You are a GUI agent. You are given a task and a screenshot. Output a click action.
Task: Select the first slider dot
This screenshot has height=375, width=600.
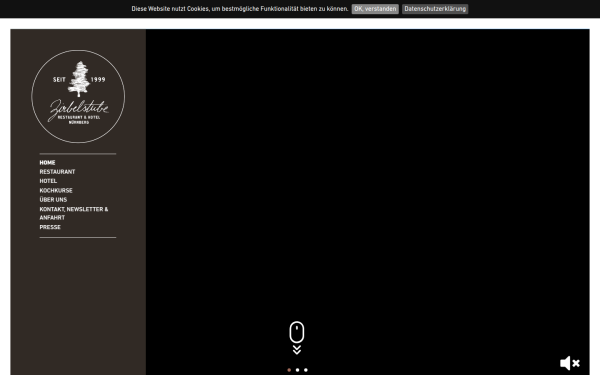click(x=289, y=370)
